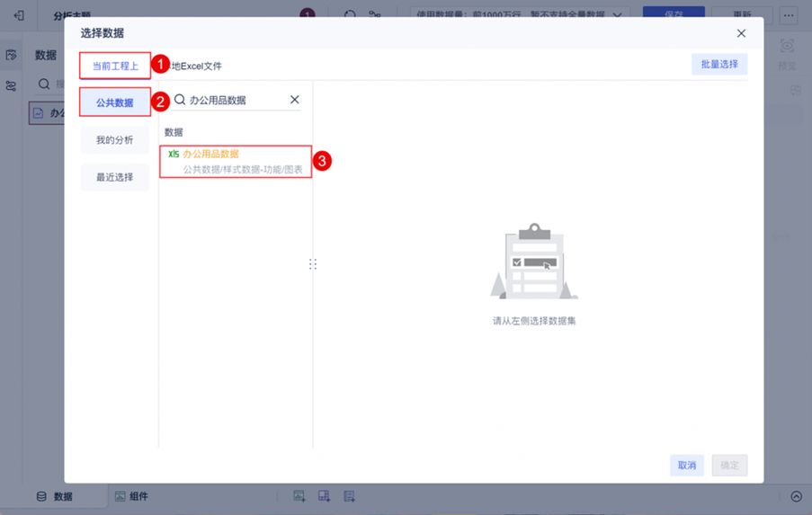Click the panel resize handle dots
This screenshot has width=812, height=515.
coord(313,264)
